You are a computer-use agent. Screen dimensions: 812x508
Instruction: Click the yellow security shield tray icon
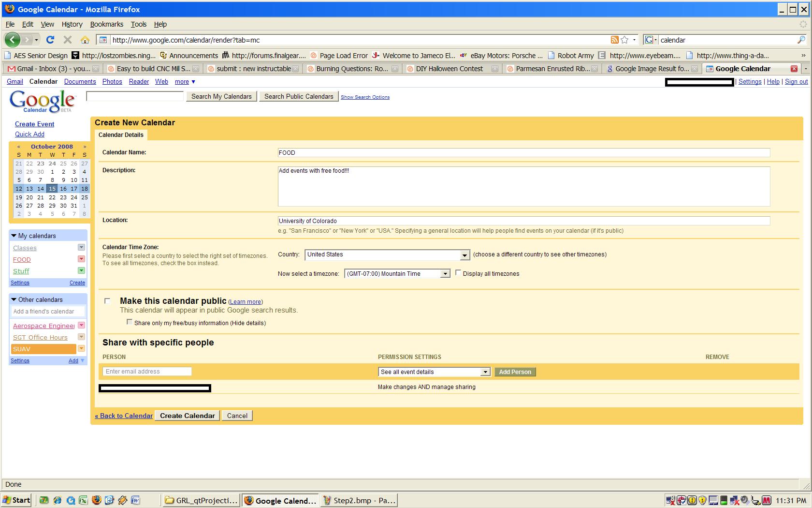click(702, 500)
